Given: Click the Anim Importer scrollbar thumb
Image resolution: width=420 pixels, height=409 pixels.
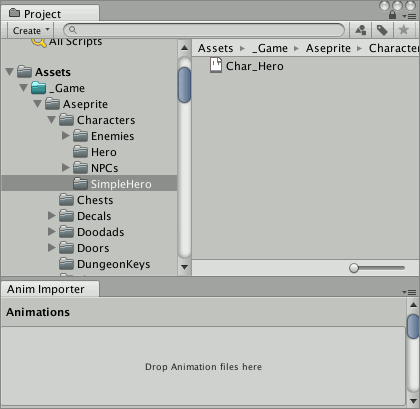Looking at the screenshot, I should point(413,327).
